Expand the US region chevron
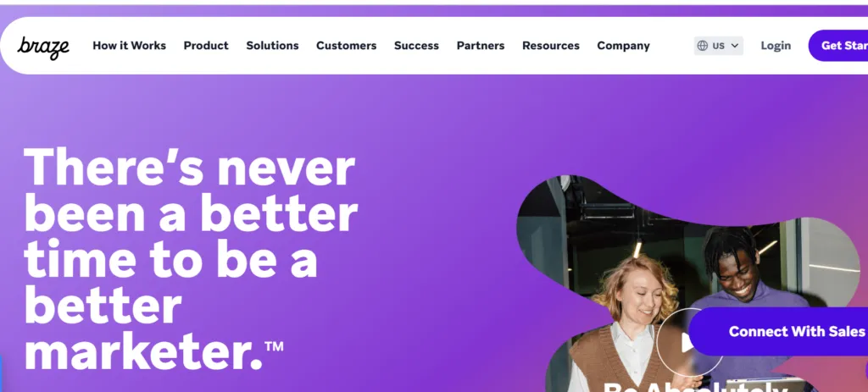This screenshot has width=868, height=392. (735, 46)
